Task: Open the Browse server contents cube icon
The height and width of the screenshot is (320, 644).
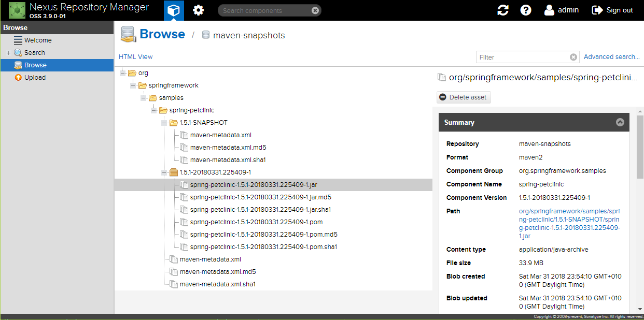Action: click(174, 10)
